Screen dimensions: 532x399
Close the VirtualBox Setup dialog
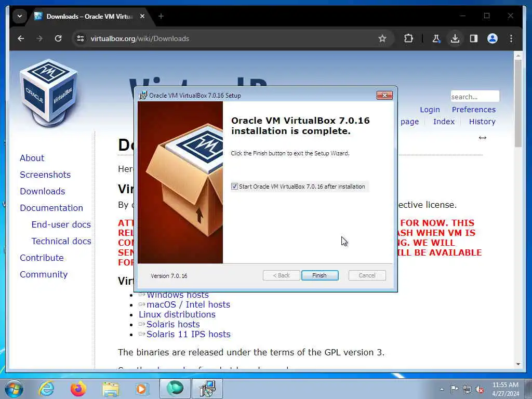point(384,96)
